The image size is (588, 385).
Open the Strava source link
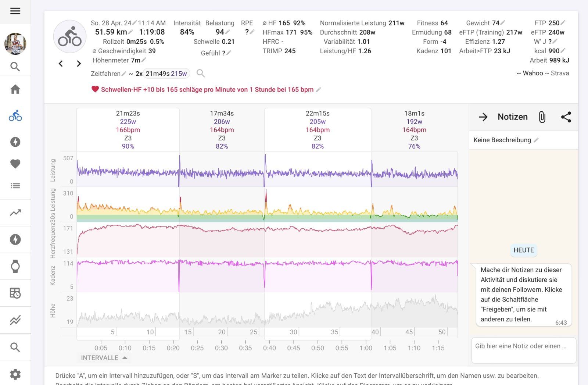(560, 73)
